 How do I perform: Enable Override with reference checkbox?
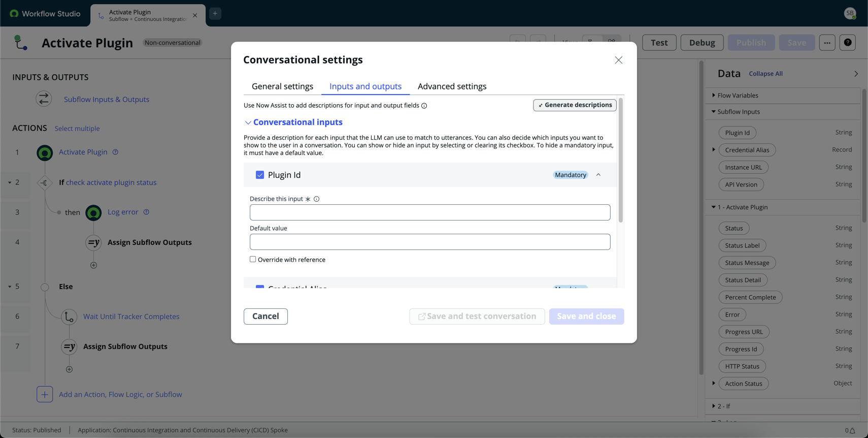tap(253, 259)
